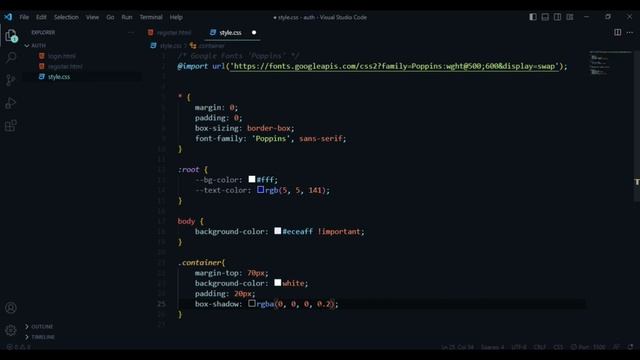Click the 'body' selector text
The image size is (640, 360).
point(186,221)
